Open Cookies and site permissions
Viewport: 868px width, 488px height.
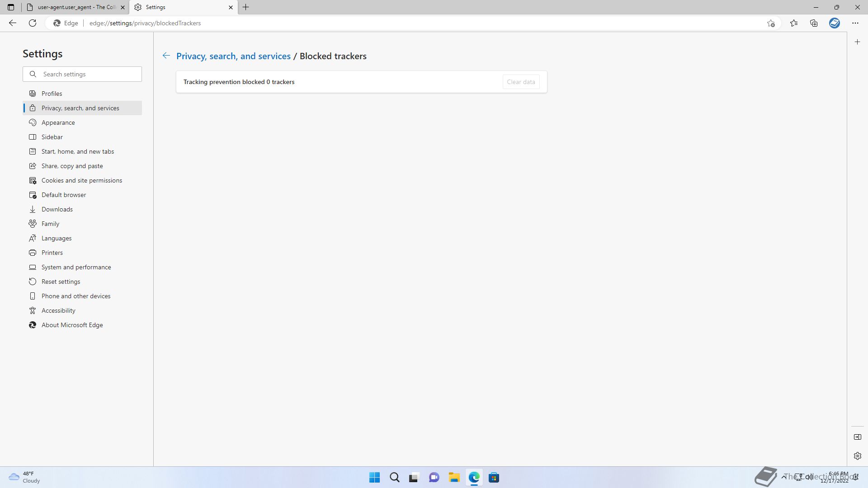82,180
